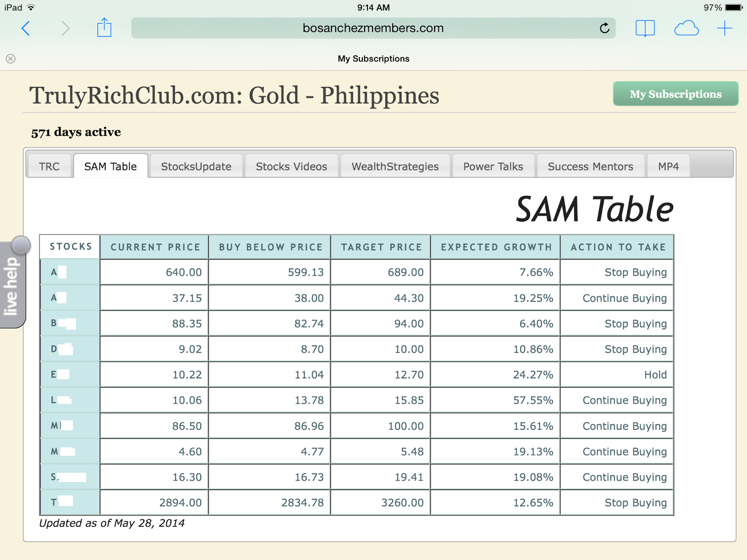Click the ACTION TO TAKE header
This screenshot has width=747, height=560.
(x=617, y=247)
